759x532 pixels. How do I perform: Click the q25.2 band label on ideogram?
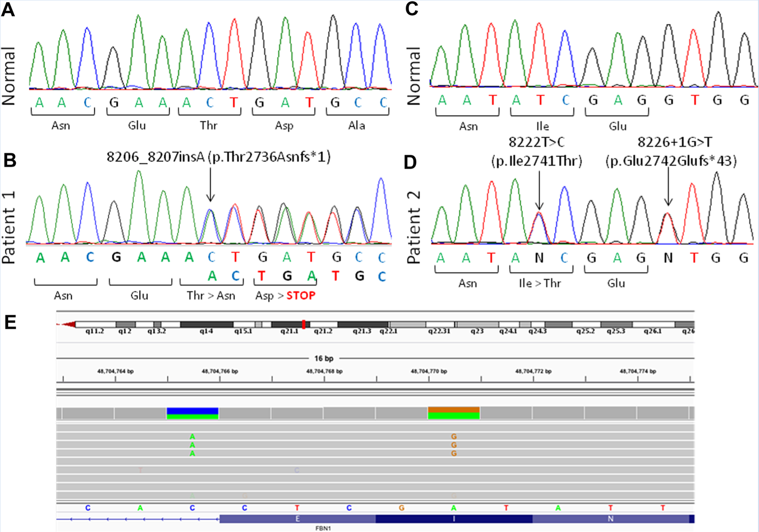pyautogui.click(x=585, y=331)
